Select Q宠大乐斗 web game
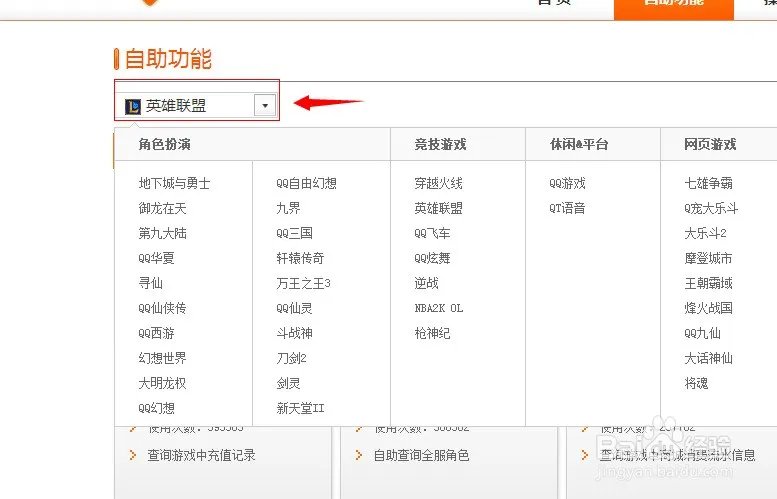 coord(711,208)
